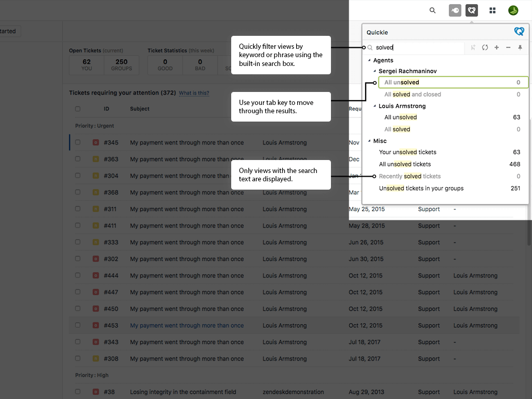This screenshot has height=399, width=532.
Task: Tick the checkbox for ticket #345
Action: (78, 142)
